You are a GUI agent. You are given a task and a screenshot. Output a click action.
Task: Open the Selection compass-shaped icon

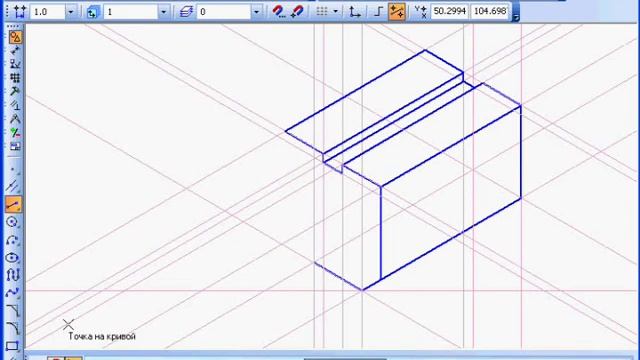tap(15, 119)
